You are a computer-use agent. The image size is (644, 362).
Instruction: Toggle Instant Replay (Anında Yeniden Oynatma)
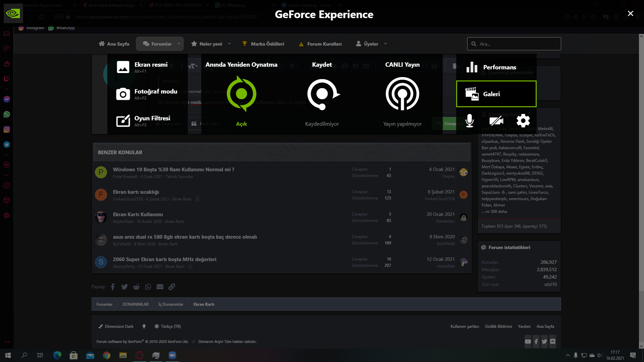click(241, 94)
